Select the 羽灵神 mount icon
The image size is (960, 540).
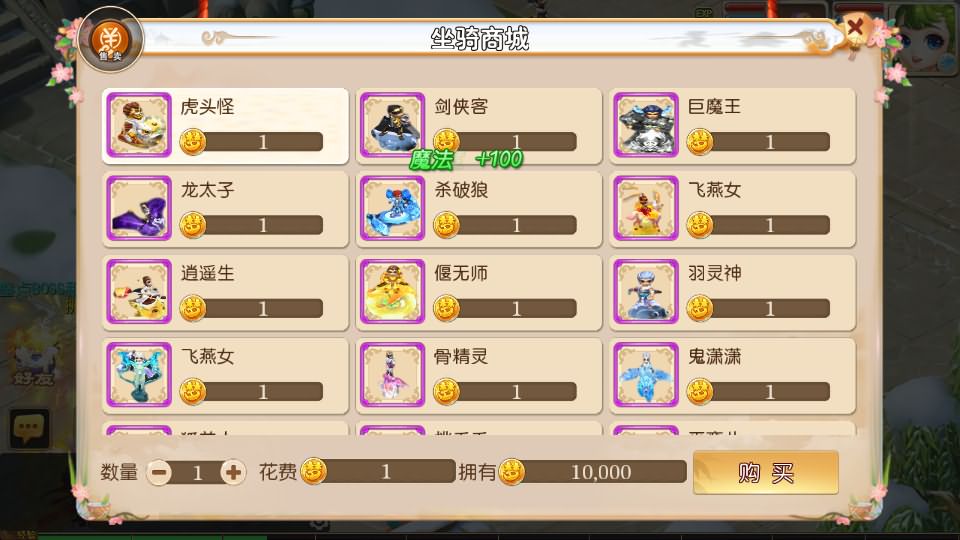click(x=646, y=291)
